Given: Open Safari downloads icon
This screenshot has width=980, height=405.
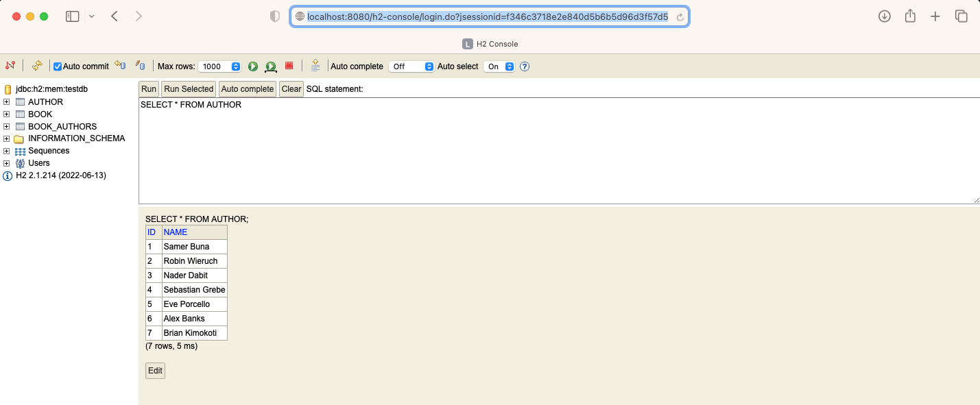Looking at the screenshot, I should tap(885, 16).
